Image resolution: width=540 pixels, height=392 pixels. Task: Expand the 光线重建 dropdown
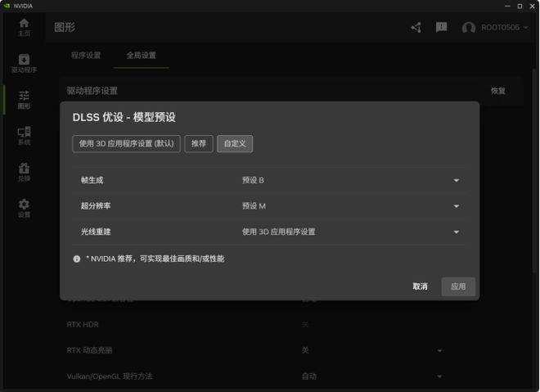[x=456, y=232]
